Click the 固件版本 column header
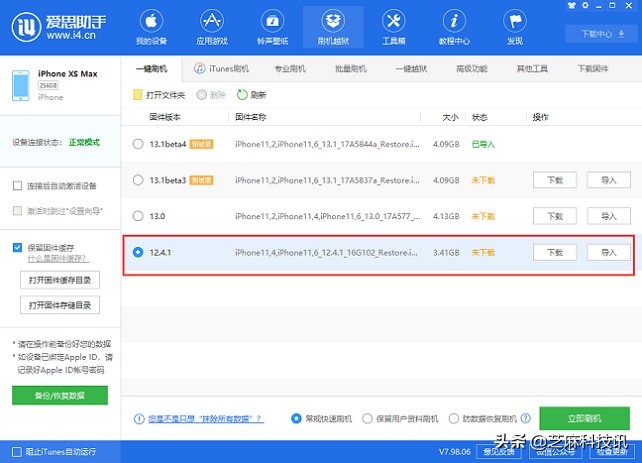Viewport: 642px width, 463px height. (165, 117)
